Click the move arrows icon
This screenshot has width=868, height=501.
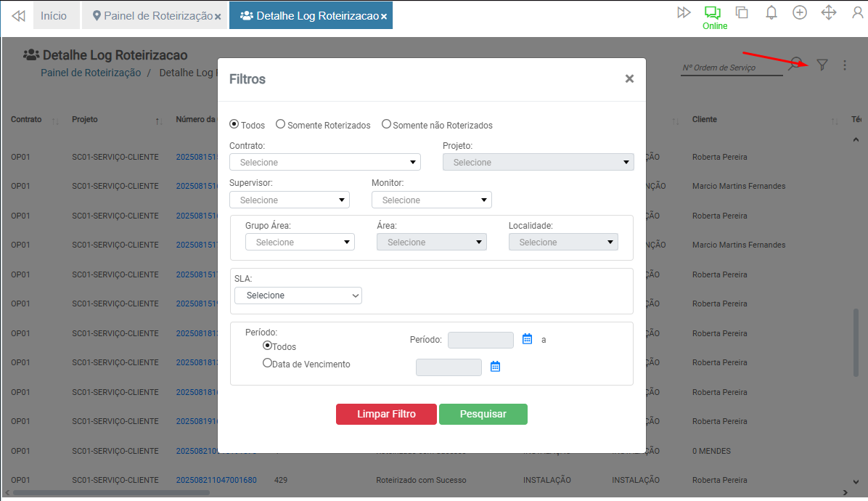(828, 13)
